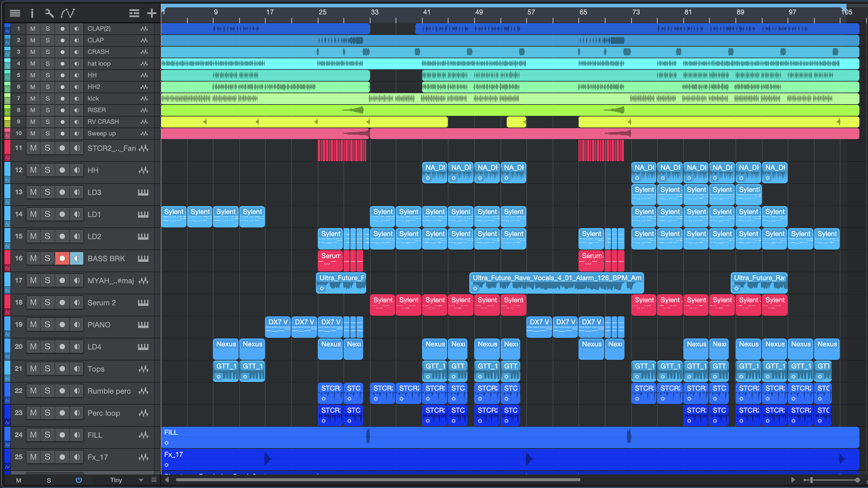The width and height of the screenshot is (868, 488).
Task: Click the keyboard instrument icon on PIANO track
Action: click(143, 325)
